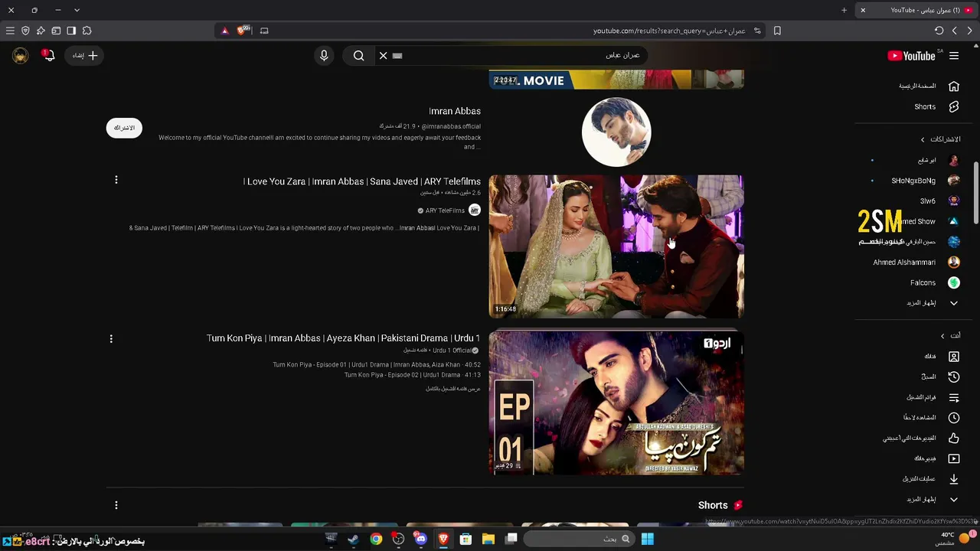Click the Windows taskbar search box
This screenshot has width=980, height=551.
[x=580, y=539]
